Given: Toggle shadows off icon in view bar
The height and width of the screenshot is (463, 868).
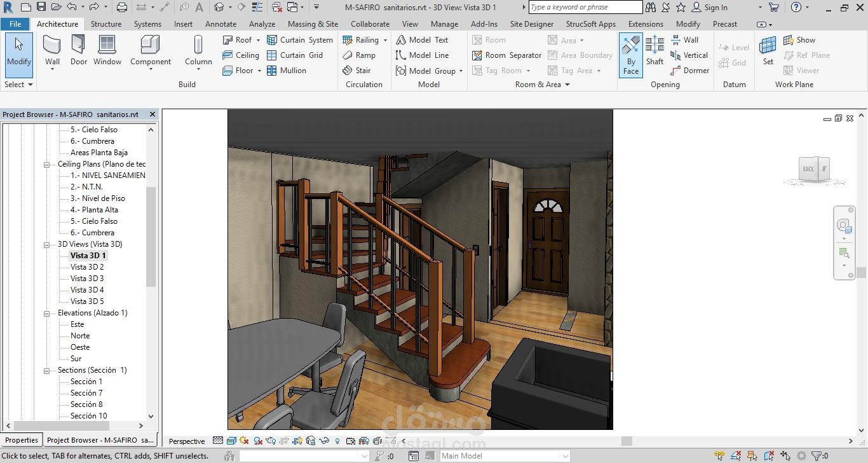Looking at the screenshot, I should (x=258, y=441).
